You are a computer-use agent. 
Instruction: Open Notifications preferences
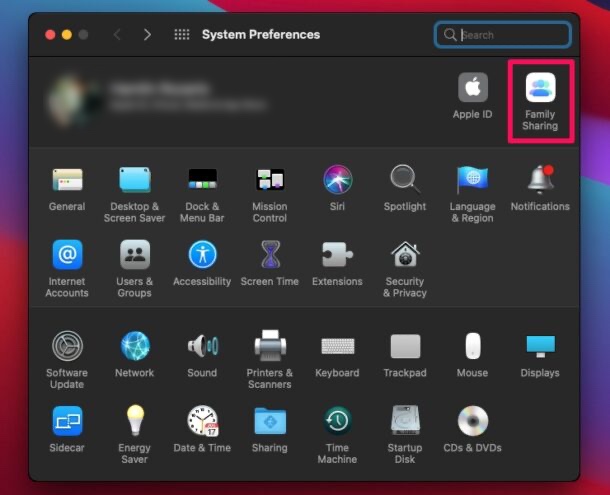tap(540, 181)
